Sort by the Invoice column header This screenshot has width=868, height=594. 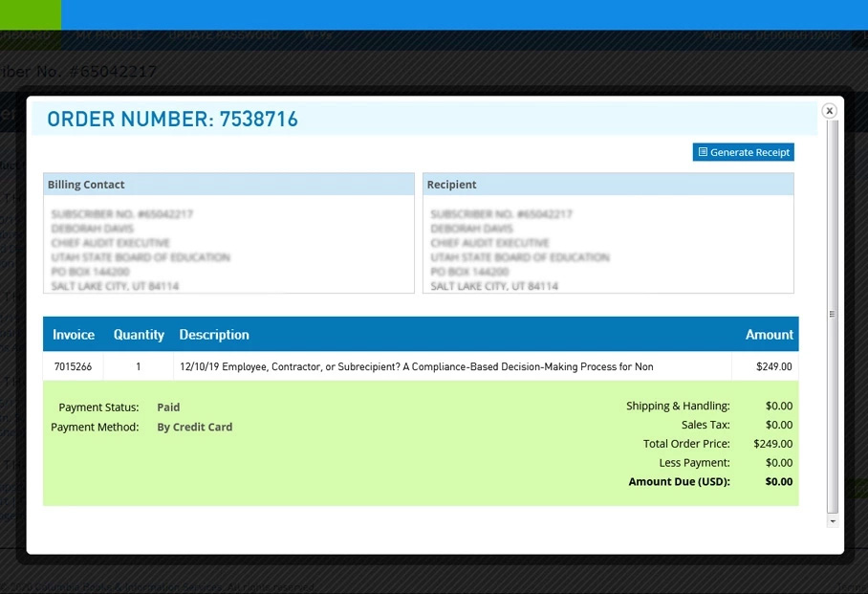click(x=74, y=334)
